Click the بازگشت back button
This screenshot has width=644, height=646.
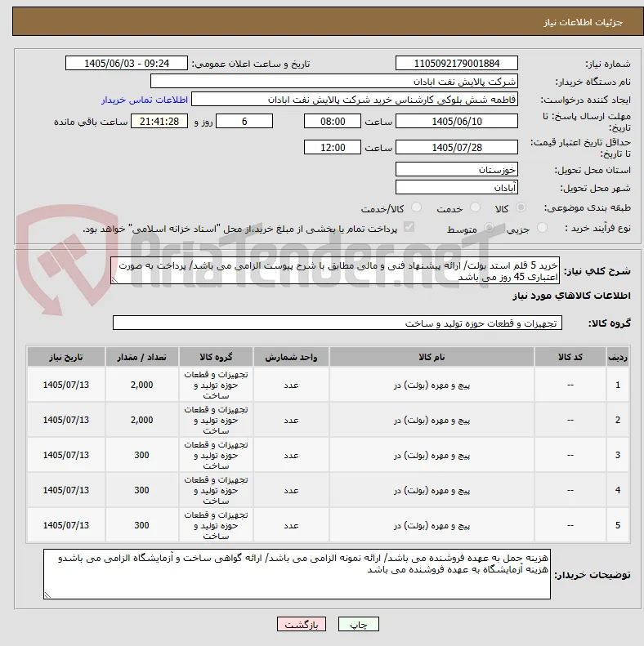(x=302, y=625)
